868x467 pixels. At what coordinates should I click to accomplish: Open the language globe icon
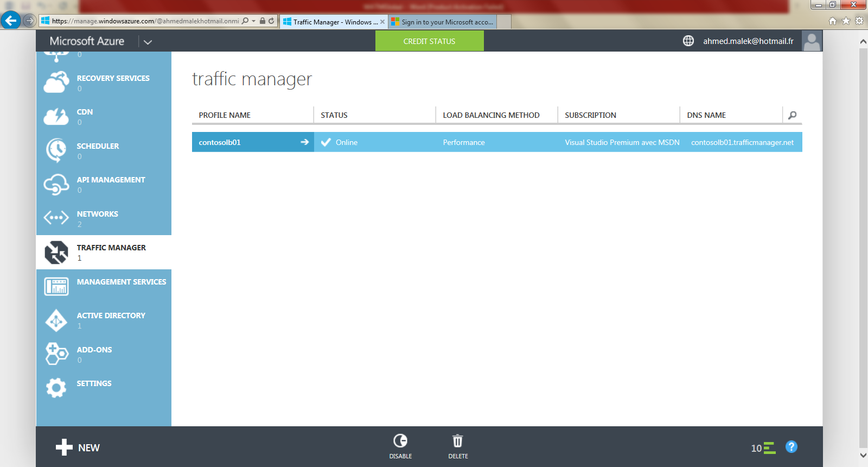688,41
